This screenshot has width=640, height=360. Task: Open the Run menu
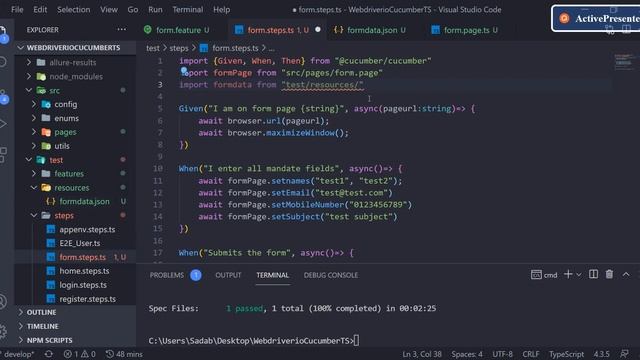[155, 9]
